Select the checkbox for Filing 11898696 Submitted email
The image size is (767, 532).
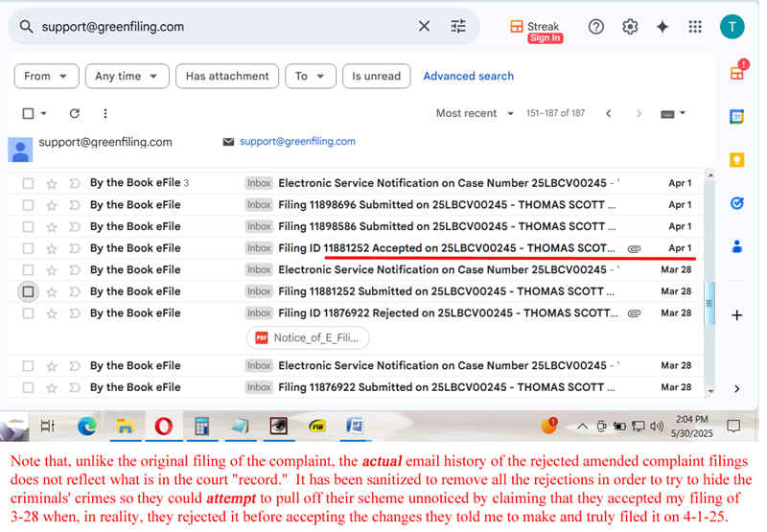click(x=28, y=205)
